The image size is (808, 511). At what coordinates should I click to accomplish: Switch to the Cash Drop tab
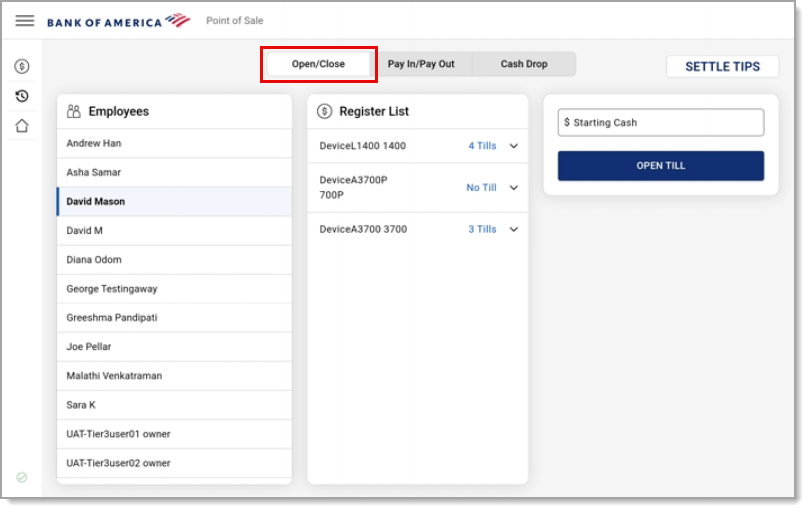[524, 64]
